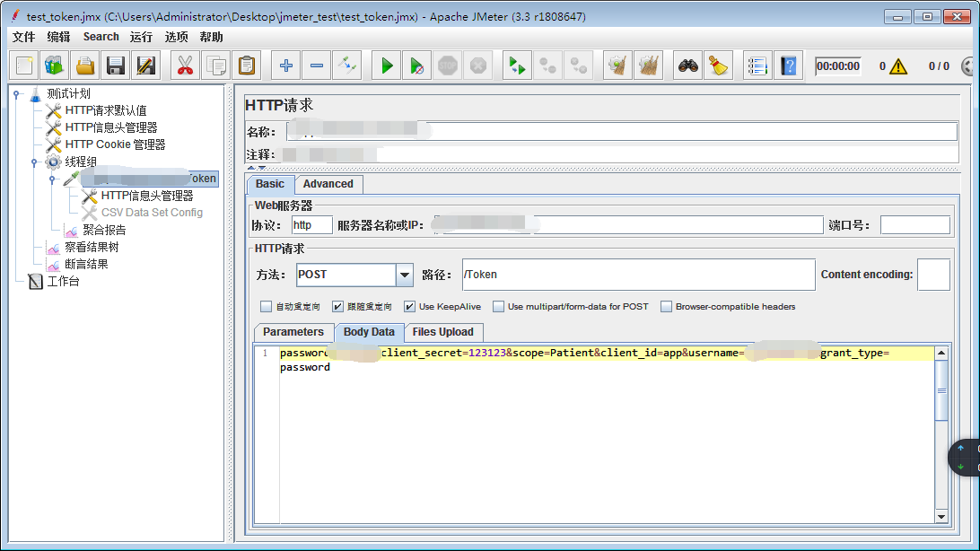Click Remote start all icon
980x551 pixels.
coord(517,66)
